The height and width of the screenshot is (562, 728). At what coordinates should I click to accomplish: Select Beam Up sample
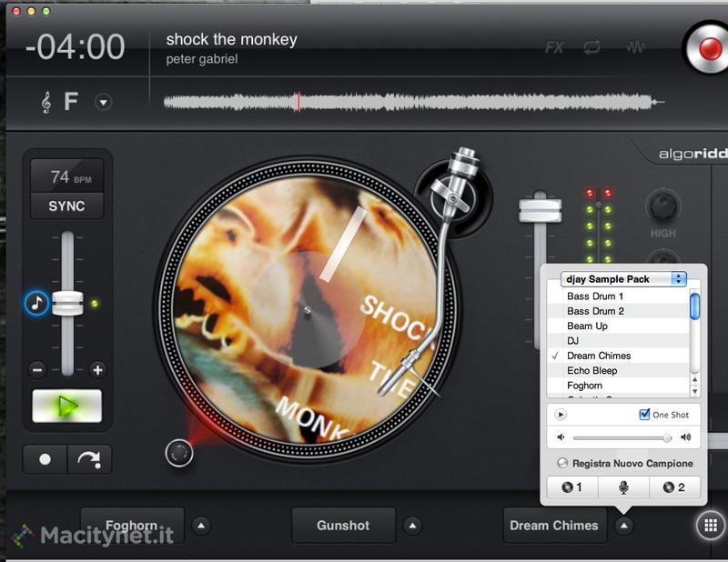(618, 326)
